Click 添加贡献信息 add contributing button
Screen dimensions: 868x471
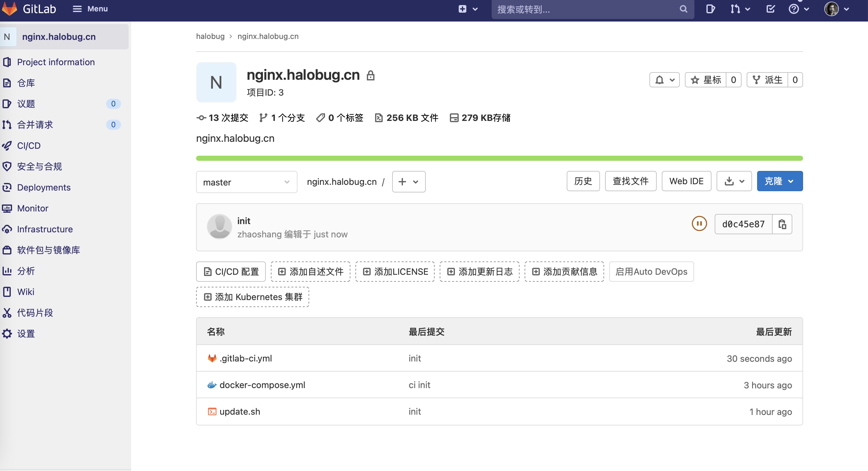click(x=564, y=271)
